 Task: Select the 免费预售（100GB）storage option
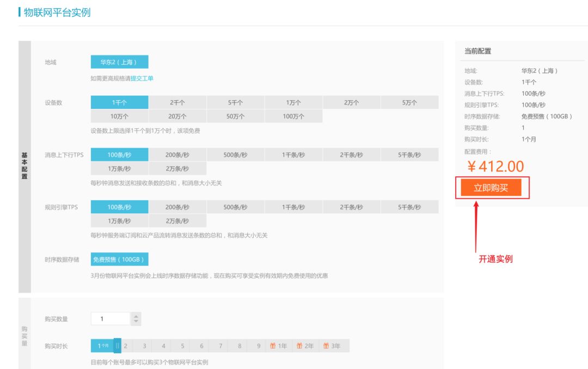120,259
